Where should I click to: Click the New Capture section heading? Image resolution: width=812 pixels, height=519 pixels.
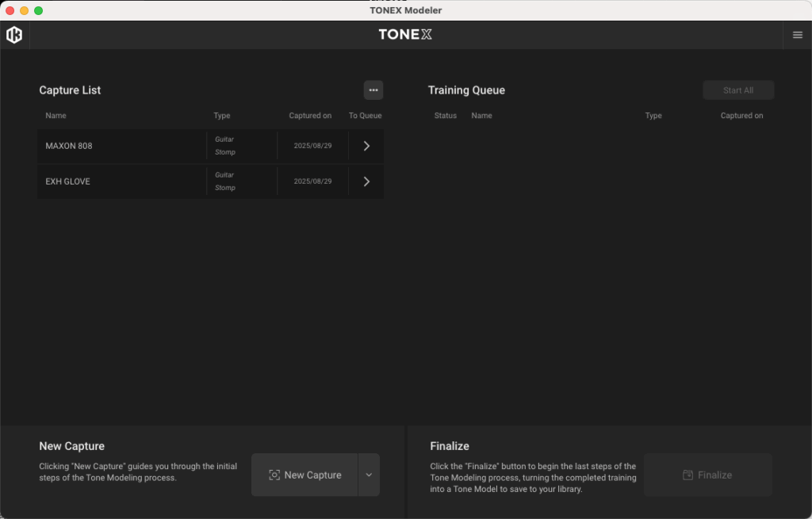tap(72, 446)
